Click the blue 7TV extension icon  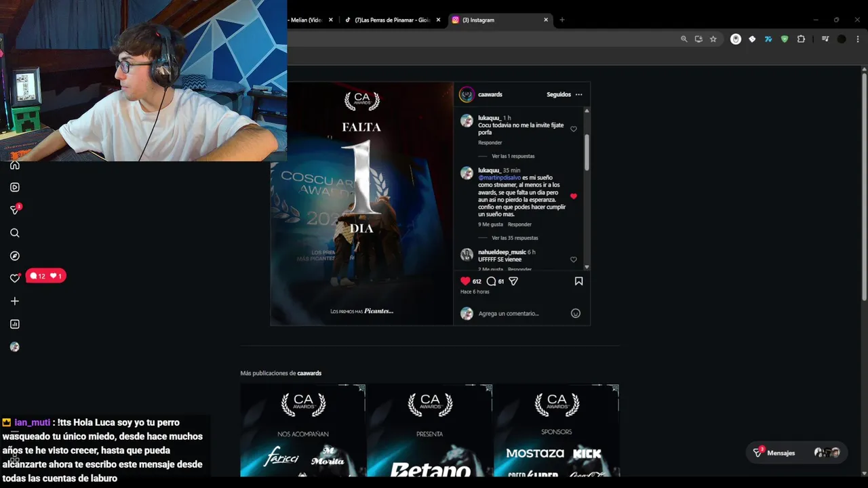tap(768, 39)
